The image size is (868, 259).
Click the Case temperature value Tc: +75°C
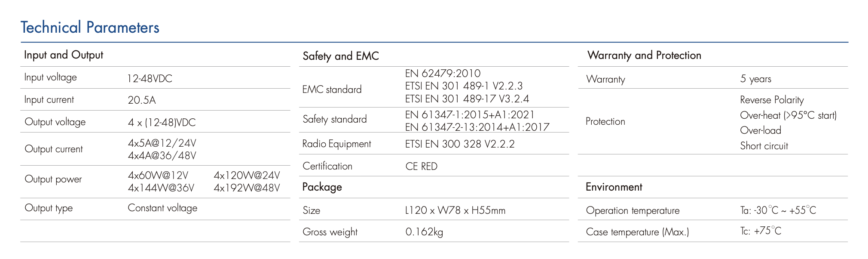(x=761, y=231)
